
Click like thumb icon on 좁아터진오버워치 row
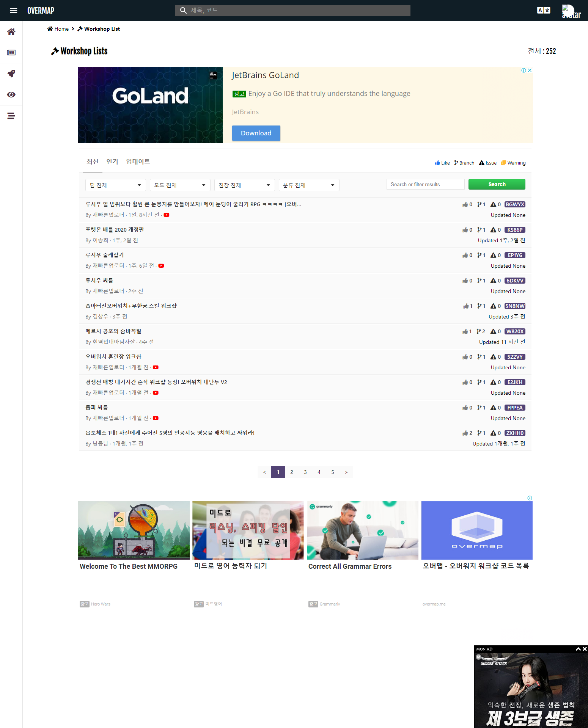click(x=465, y=306)
